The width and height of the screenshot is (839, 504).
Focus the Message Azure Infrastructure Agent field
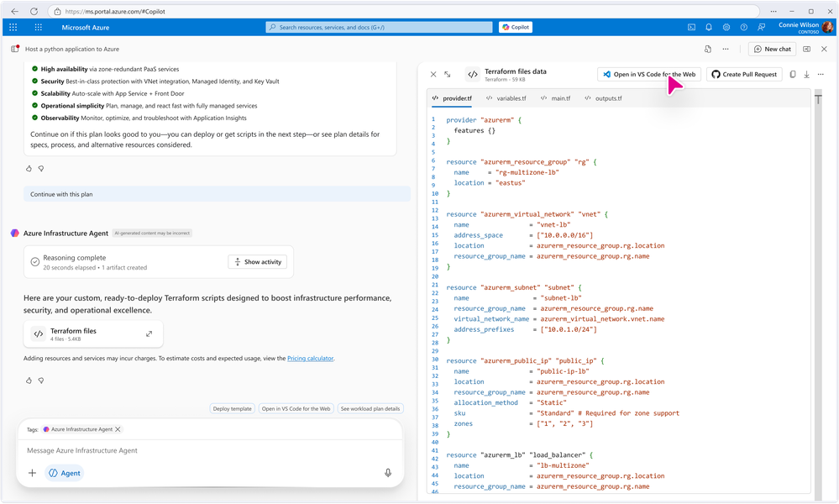[210, 451]
